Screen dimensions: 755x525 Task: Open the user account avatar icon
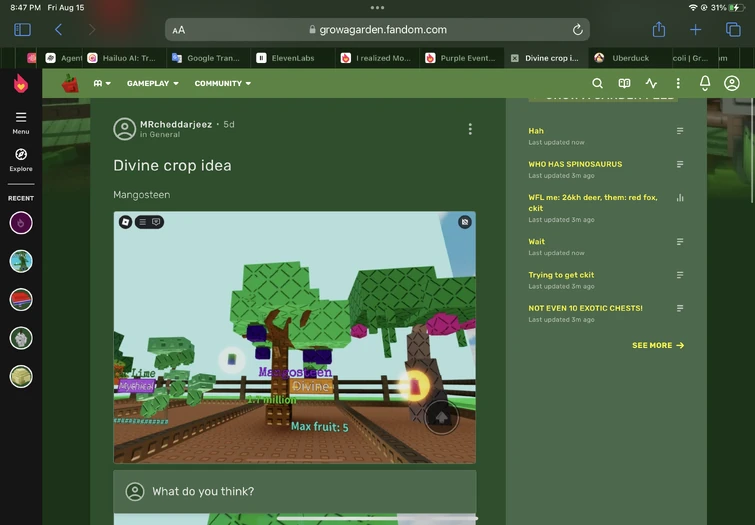(732, 83)
